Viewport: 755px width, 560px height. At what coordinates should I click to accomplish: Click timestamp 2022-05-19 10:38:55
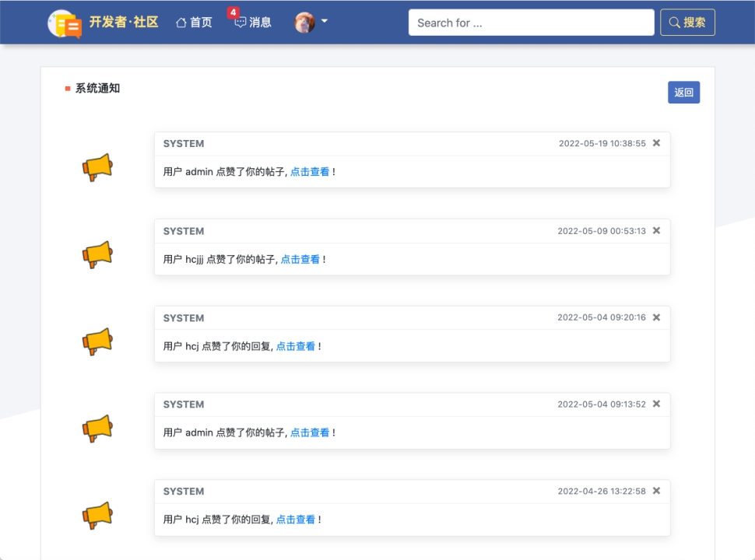pyautogui.click(x=602, y=143)
